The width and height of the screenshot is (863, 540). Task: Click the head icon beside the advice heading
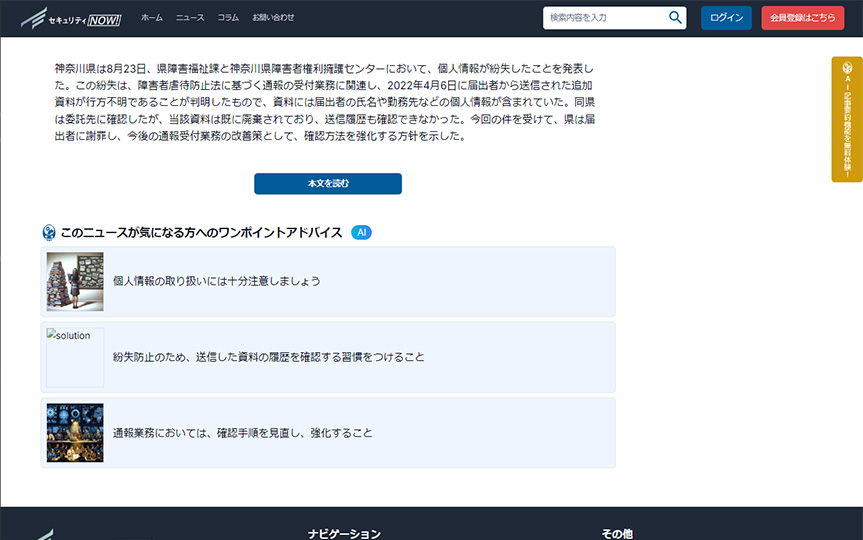[49, 232]
